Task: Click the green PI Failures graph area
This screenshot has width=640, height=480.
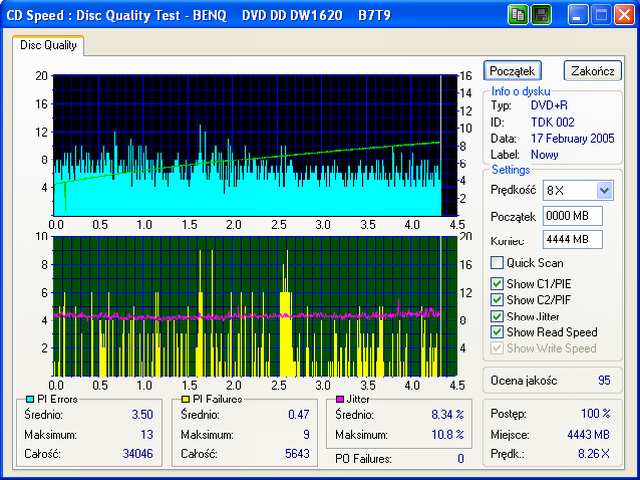Action: [x=255, y=306]
